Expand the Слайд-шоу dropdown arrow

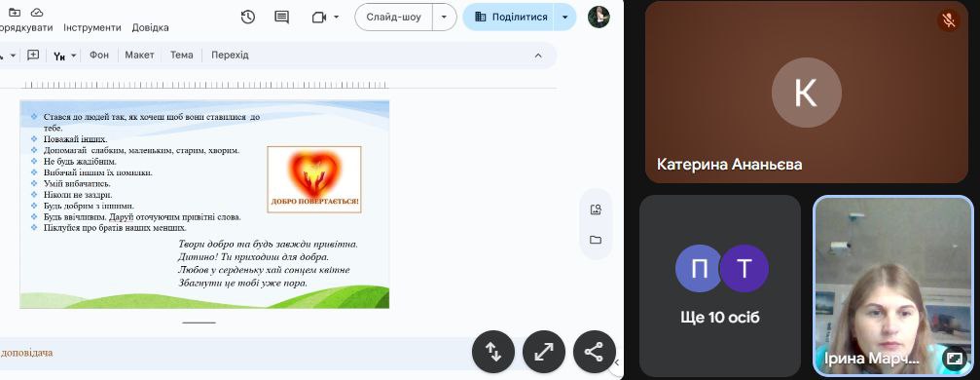445,17
